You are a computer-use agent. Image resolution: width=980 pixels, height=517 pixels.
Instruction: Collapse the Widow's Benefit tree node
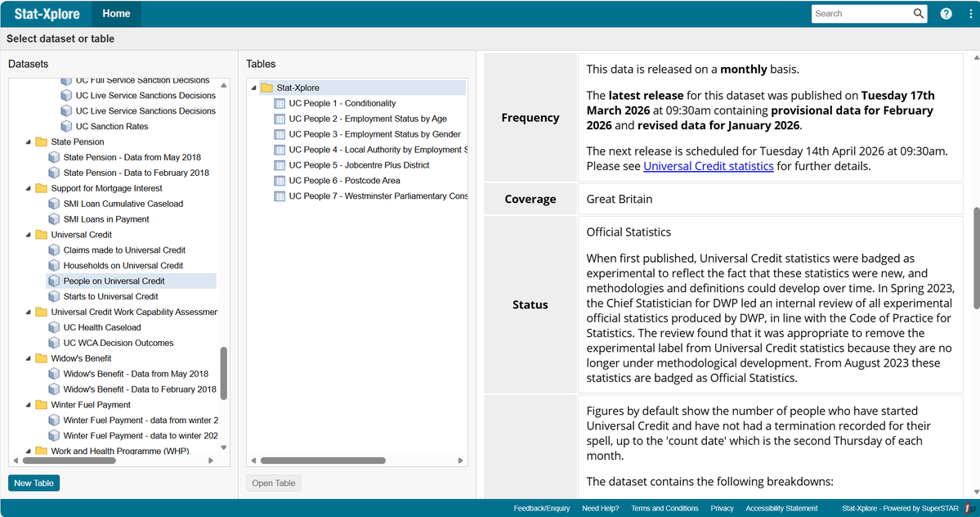(28, 358)
